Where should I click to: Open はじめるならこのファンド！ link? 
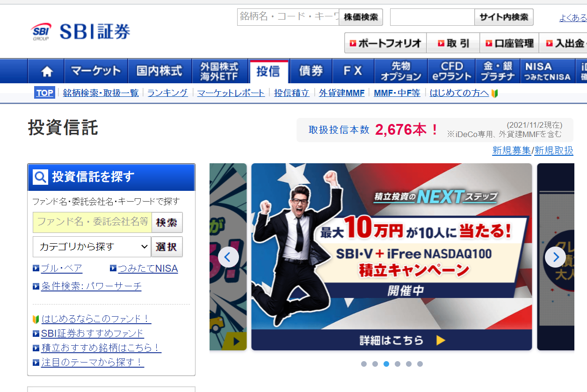click(x=96, y=319)
